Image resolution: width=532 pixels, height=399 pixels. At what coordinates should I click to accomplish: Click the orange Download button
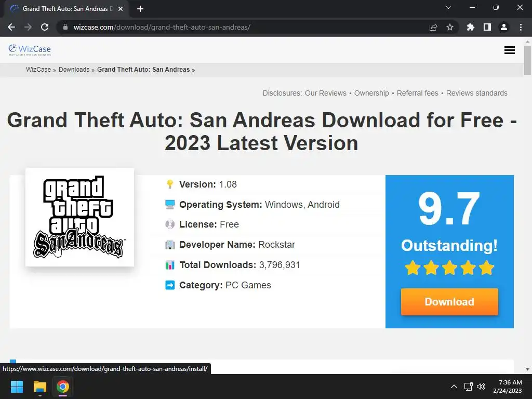tap(449, 302)
